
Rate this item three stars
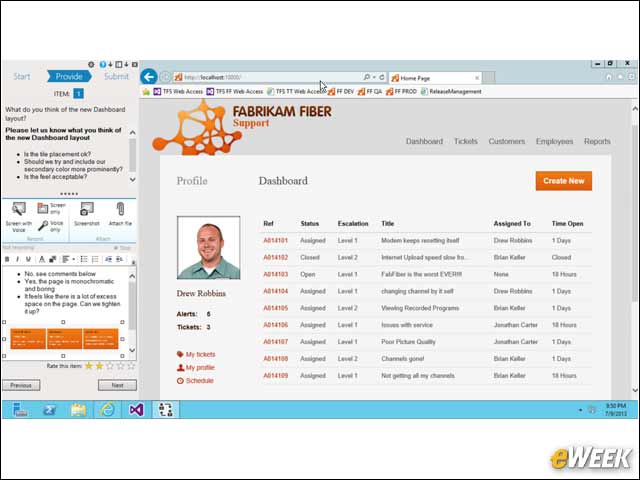coord(109,366)
